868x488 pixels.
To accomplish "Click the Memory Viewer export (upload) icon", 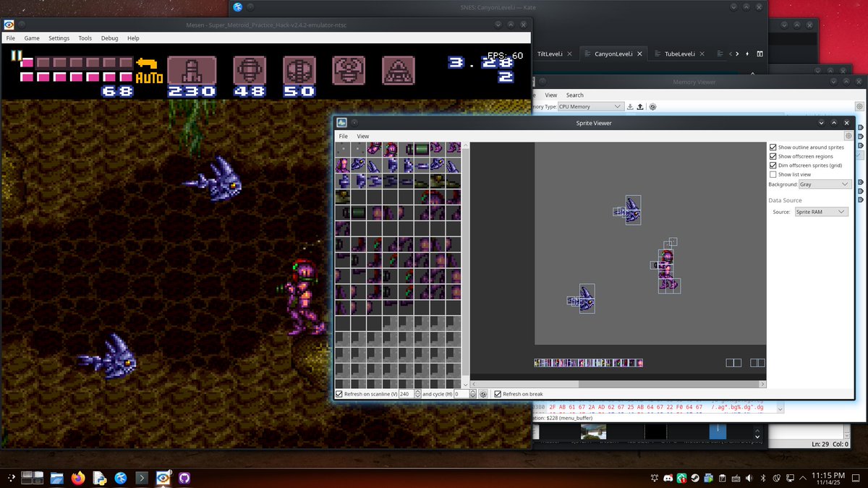I will pyautogui.click(x=640, y=106).
